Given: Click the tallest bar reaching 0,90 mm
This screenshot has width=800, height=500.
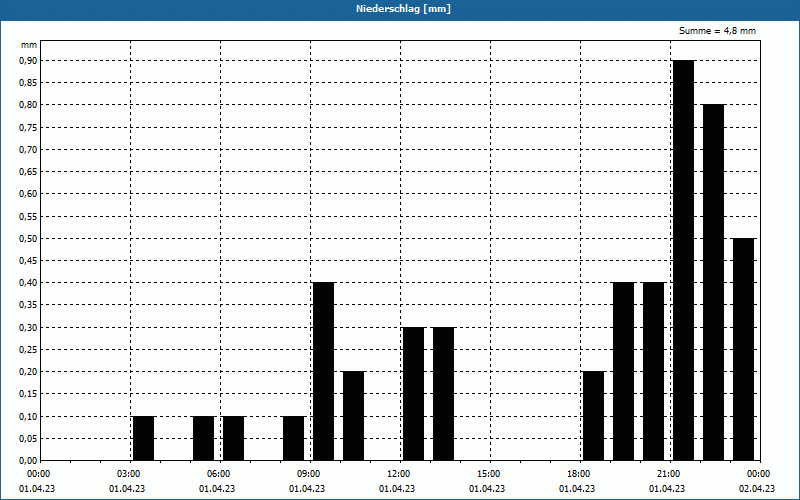Looking at the screenshot, I should [684, 260].
